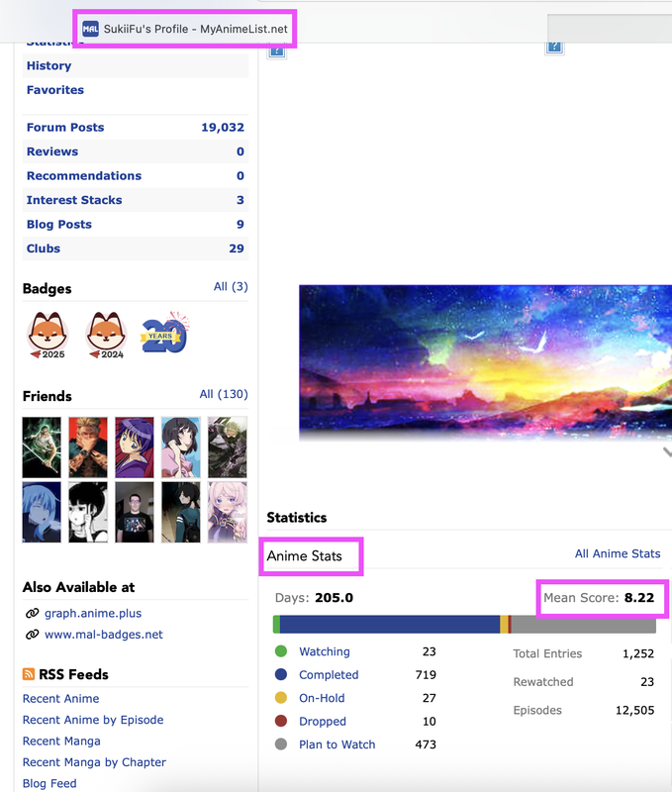Click the chevron arrow right of the banner
This screenshot has width=672, height=792.
tap(666, 452)
